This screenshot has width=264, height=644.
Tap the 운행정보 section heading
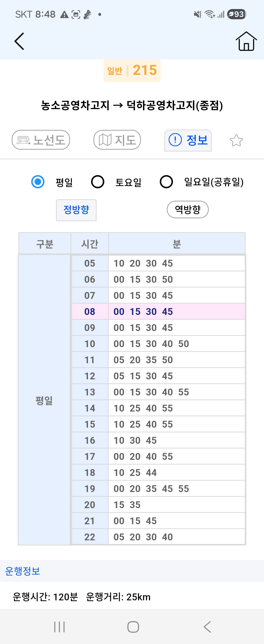[22, 571]
